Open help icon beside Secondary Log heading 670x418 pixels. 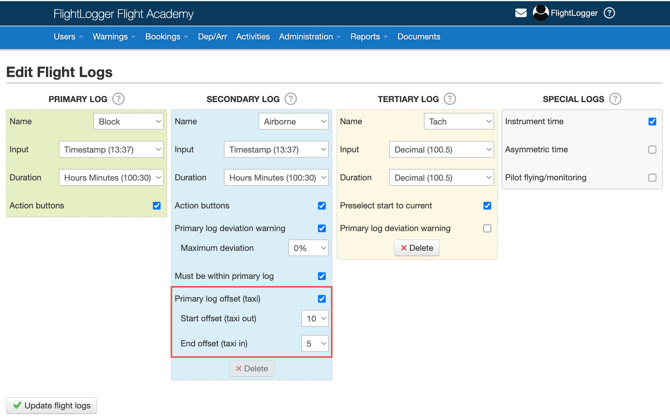tap(291, 99)
